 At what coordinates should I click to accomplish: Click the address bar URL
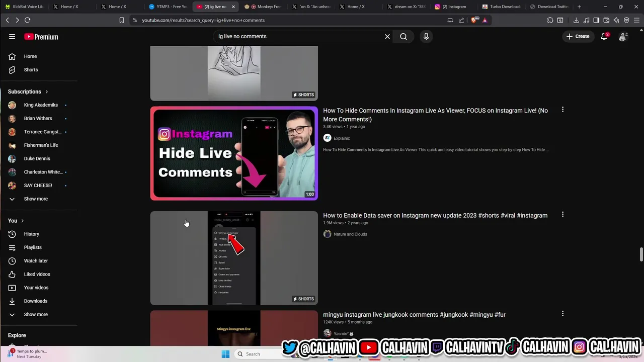tap(203, 20)
